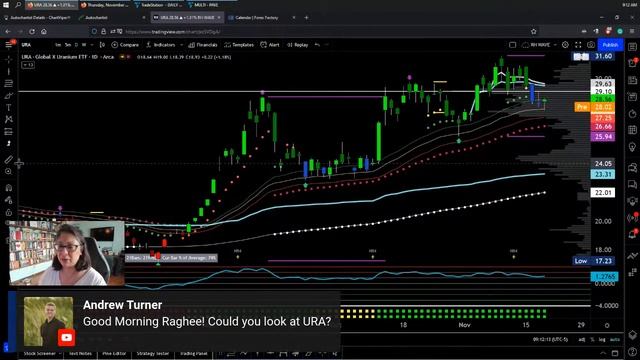Expand the timeframe interval dropdown
The height and width of the screenshot is (360, 640).
[92, 45]
